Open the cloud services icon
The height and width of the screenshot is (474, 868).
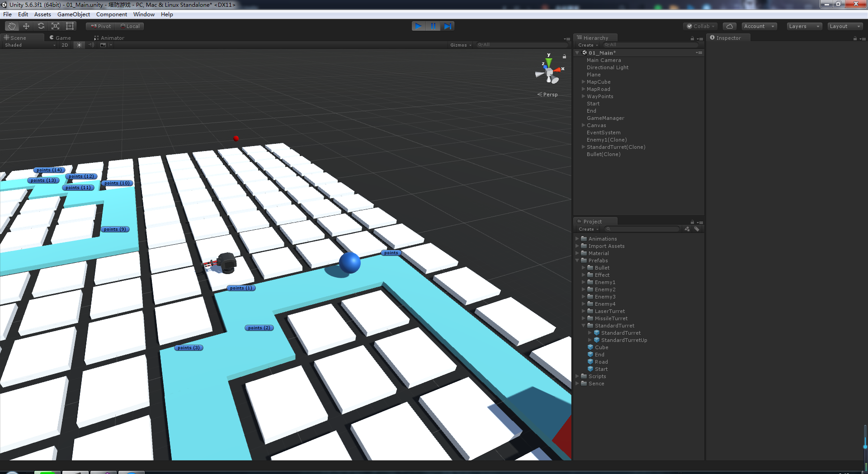pos(729,26)
